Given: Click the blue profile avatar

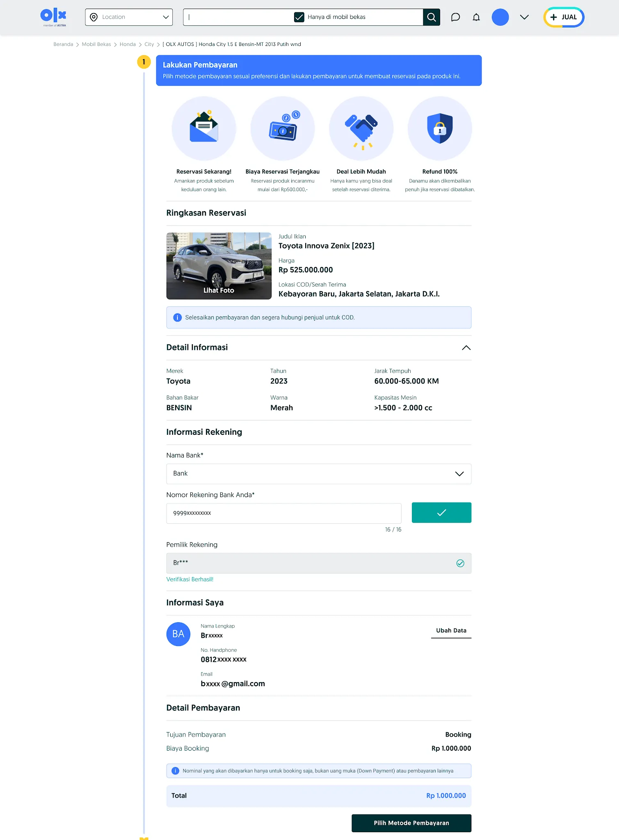Looking at the screenshot, I should click(x=500, y=17).
